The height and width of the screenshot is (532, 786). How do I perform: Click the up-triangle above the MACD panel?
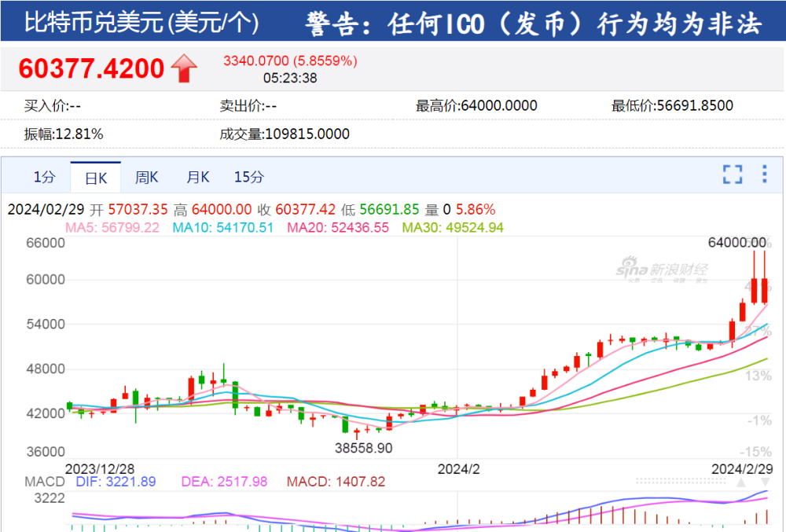(741, 482)
